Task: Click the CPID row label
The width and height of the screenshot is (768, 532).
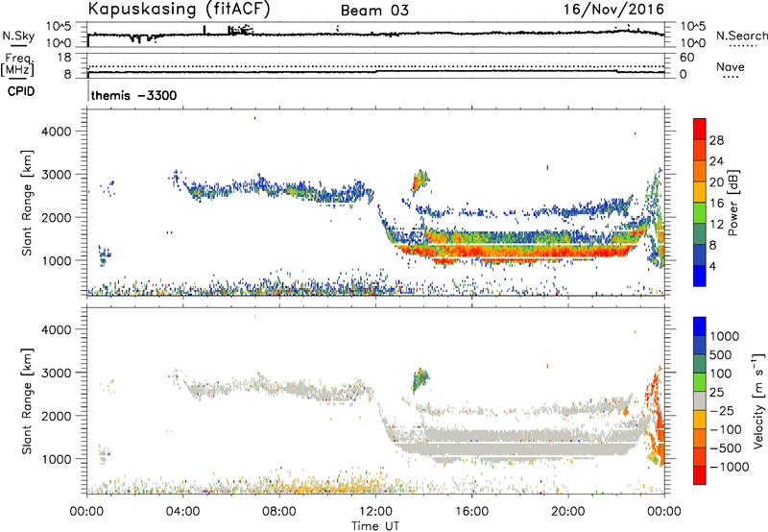Action: tap(21, 91)
